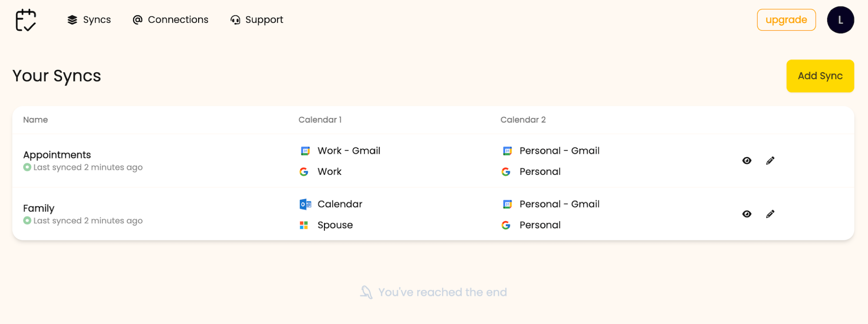Open the Syncs navigation tab
The width and height of the screenshot is (868, 324).
89,20
